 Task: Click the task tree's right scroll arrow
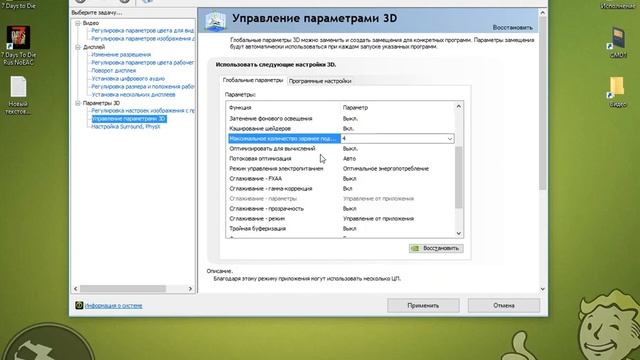(190, 289)
